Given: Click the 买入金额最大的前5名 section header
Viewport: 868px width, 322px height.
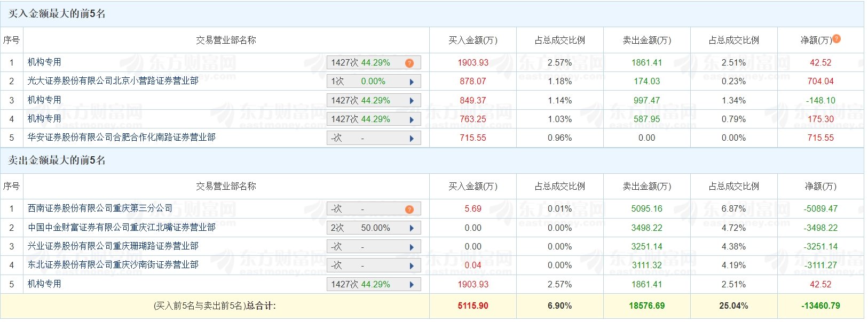Looking at the screenshot, I should tap(57, 14).
